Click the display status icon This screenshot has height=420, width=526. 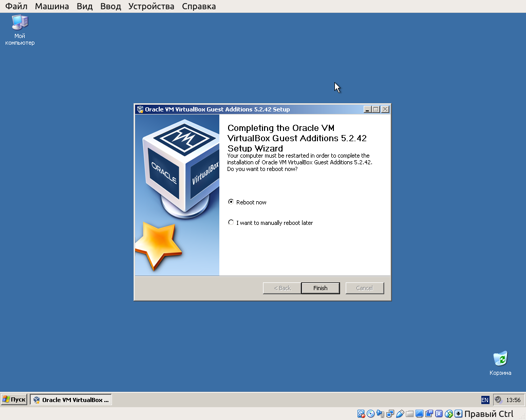[x=419, y=414]
